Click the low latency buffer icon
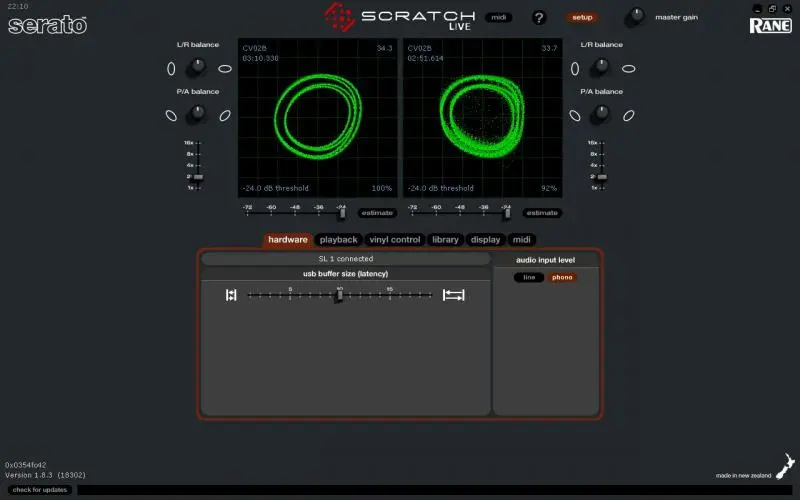Viewport: 800px width, 500px height. (231, 295)
